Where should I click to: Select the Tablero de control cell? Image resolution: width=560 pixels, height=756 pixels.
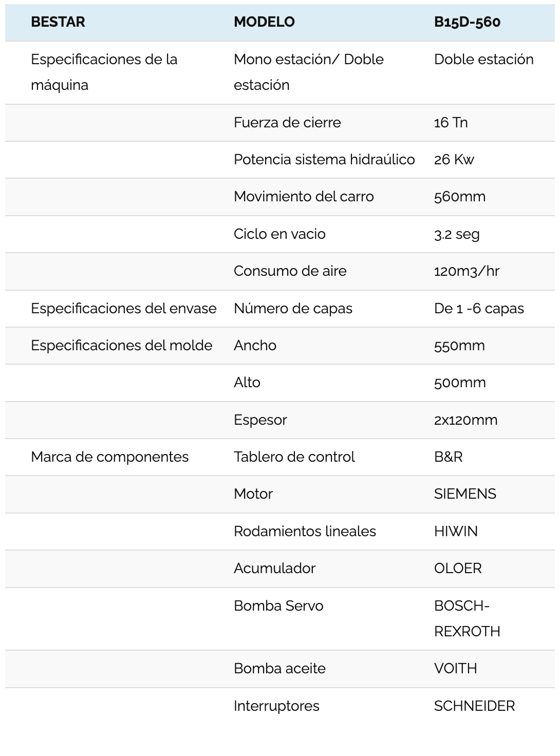294,457
